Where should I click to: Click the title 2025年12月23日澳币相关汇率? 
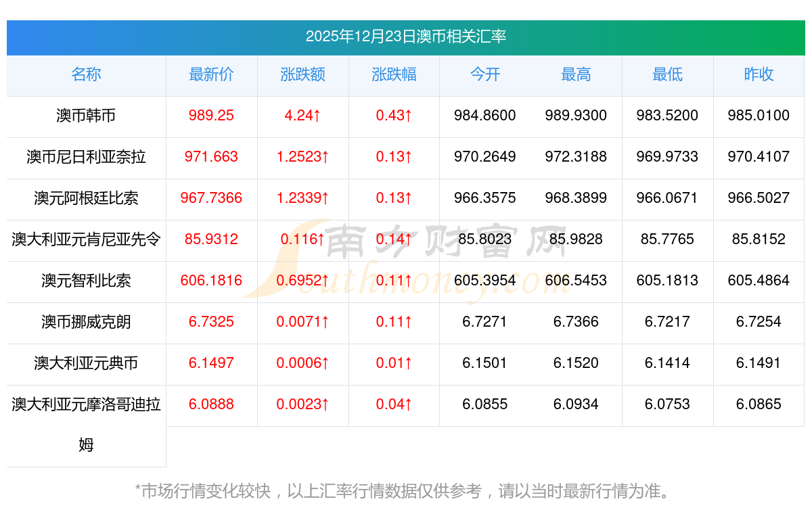click(x=406, y=37)
